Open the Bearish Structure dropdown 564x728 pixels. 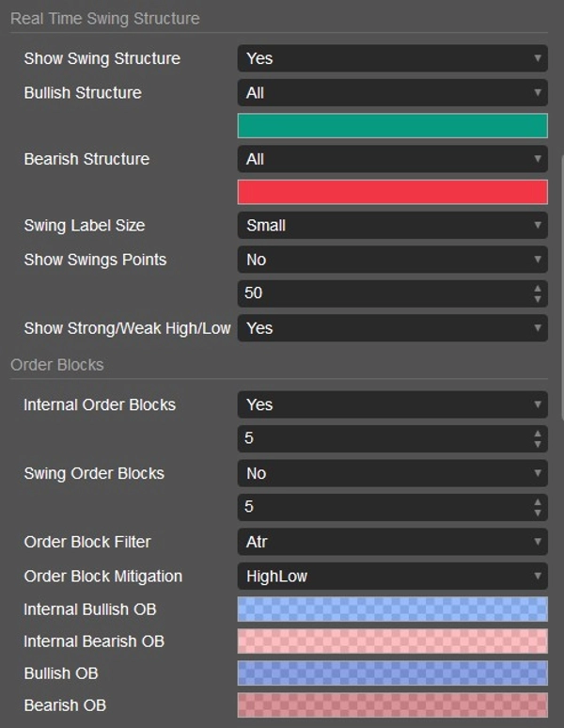(x=392, y=159)
